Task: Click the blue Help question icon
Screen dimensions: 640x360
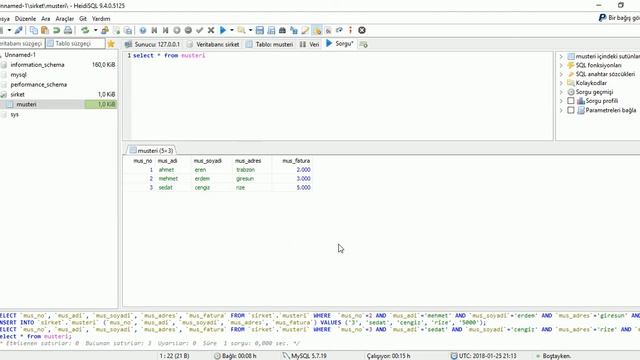Action: [x=142, y=30]
